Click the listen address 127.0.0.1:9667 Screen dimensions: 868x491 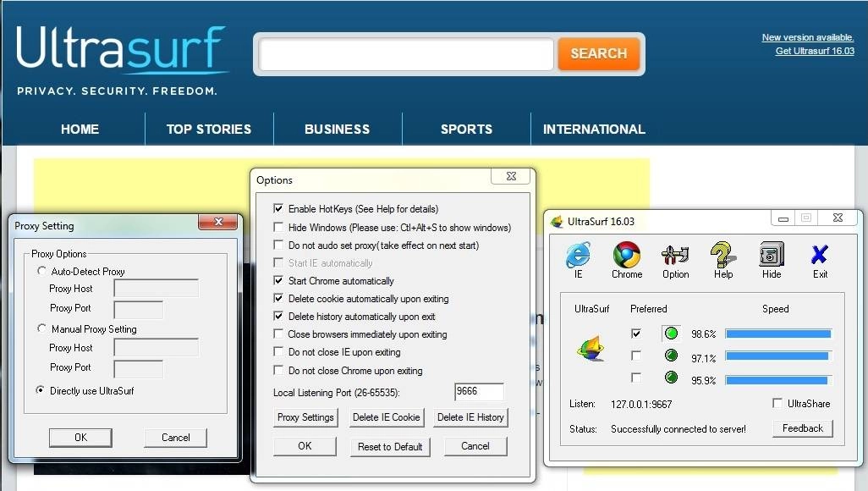(641, 404)
